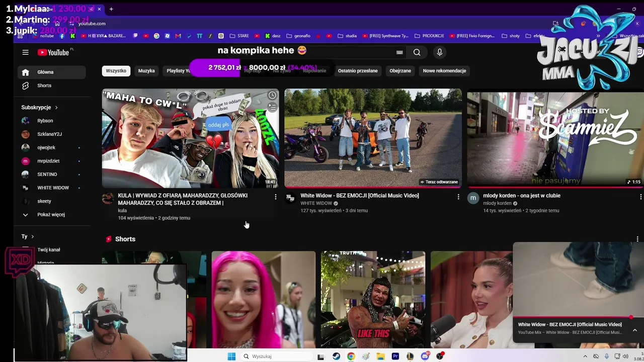This screenshot has height=362, width=644.
Task: Open the studia bookmarks folder
Action: pos(348,36)
